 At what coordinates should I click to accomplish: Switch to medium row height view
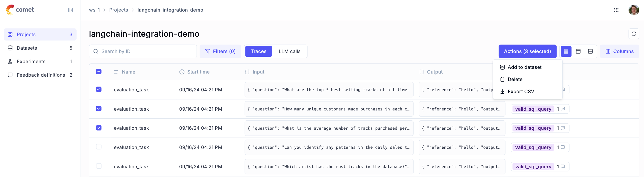click(x=578, y=51)
